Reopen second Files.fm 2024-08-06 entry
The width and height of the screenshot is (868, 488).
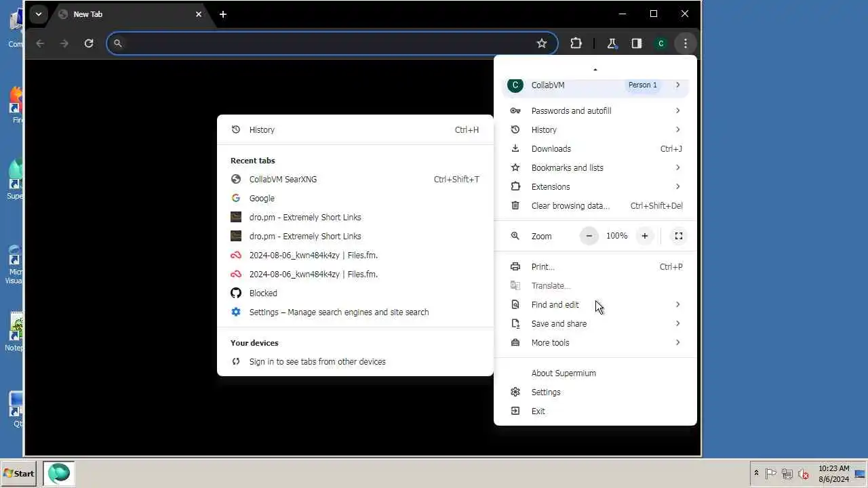click(x=355, y=274)
